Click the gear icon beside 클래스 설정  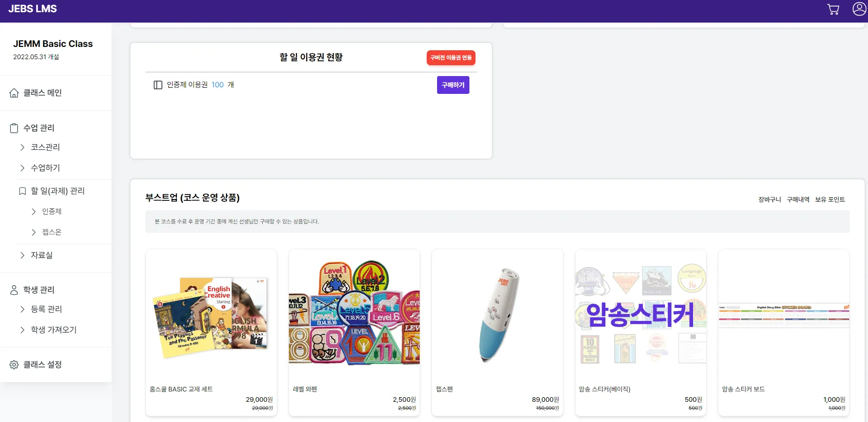pyautogui.click(x=14, y=365)
